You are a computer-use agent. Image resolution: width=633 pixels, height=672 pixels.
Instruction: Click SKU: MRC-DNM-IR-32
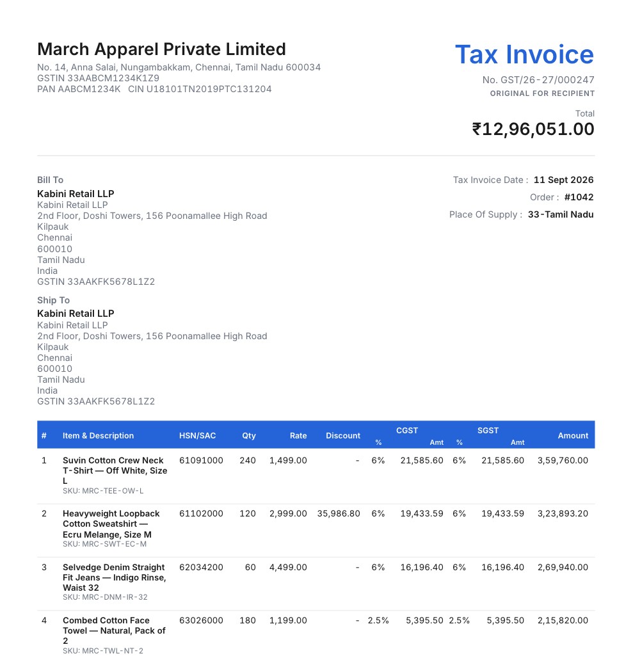(105, 597)
